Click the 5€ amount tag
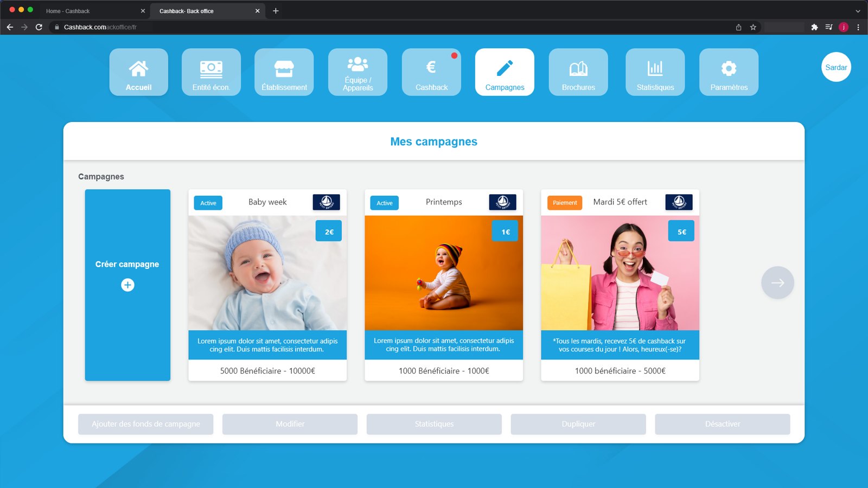The width and height of the screenshot is (868, 488). tap(681, 231)
